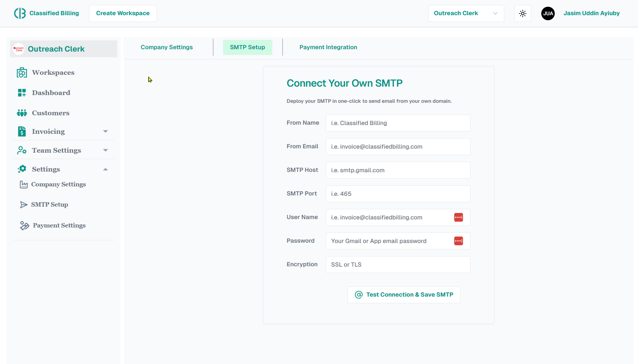Collapse the Settings menu arrow
This screenshot has height=364, width=638.
pos(105,169)
